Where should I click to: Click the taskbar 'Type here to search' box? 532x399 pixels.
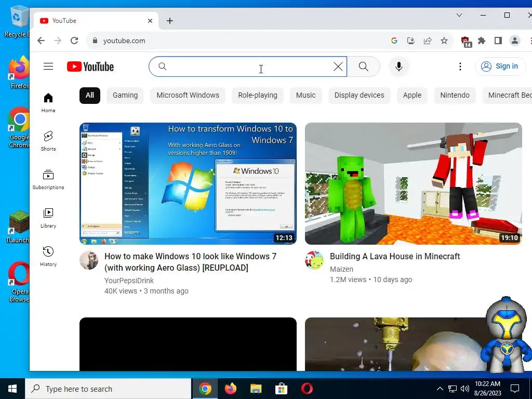tap(108, 389)
